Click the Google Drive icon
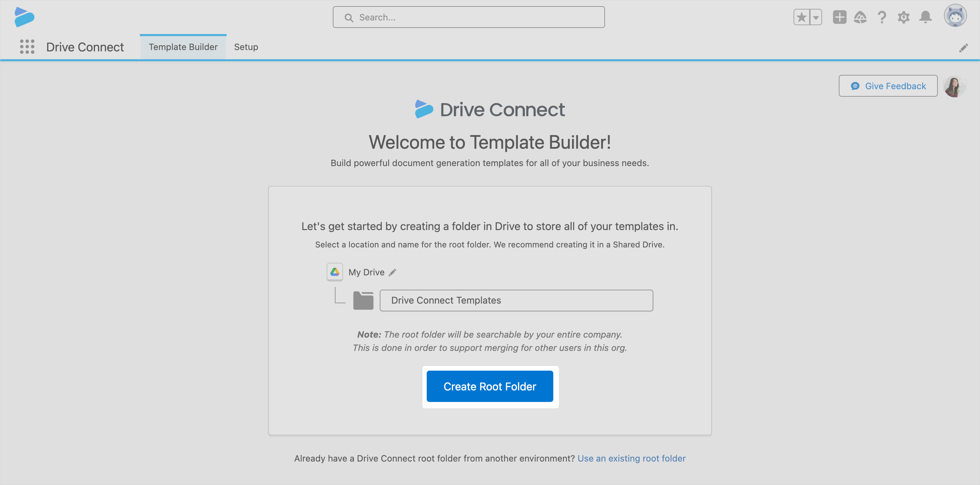The width and height of the screenshot is (980, 485). pos(334,272)
